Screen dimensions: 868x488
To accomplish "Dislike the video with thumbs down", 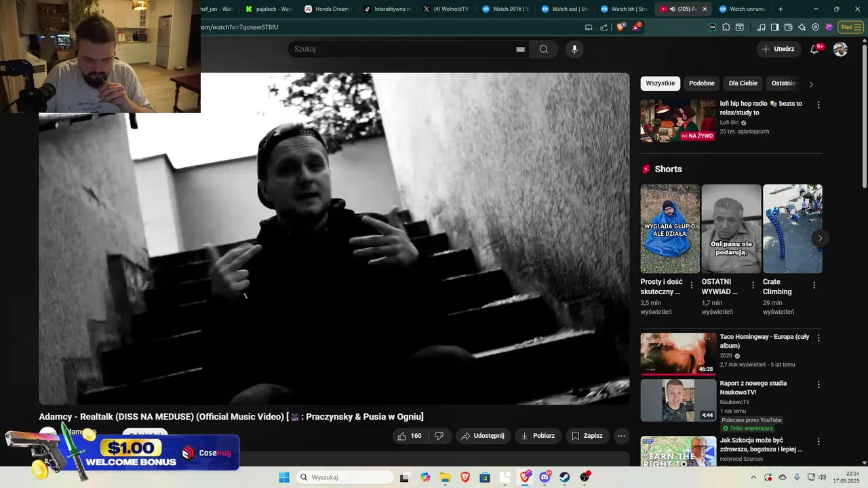I will (439, 436).
